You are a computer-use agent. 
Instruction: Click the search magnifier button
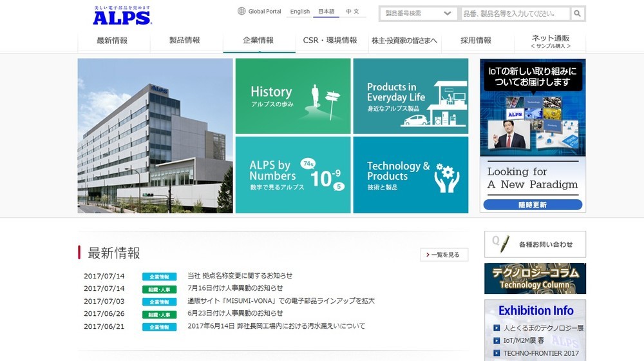coord(577,14)
